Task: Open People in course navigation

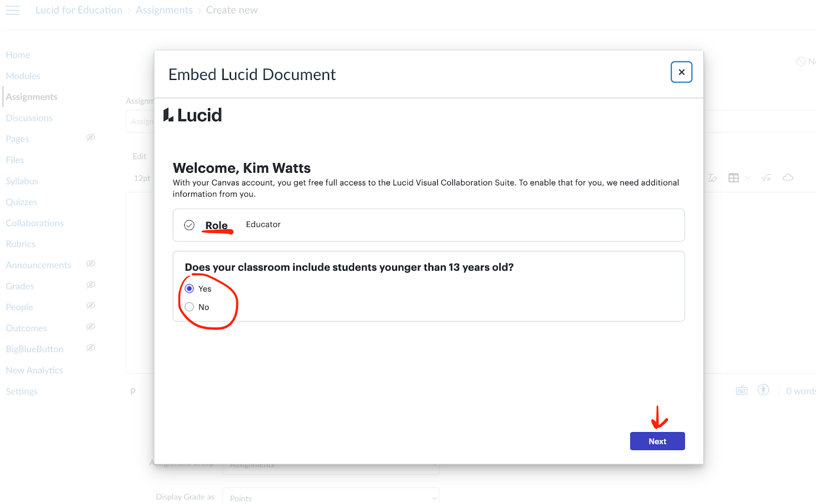Action: pos(19,307)
